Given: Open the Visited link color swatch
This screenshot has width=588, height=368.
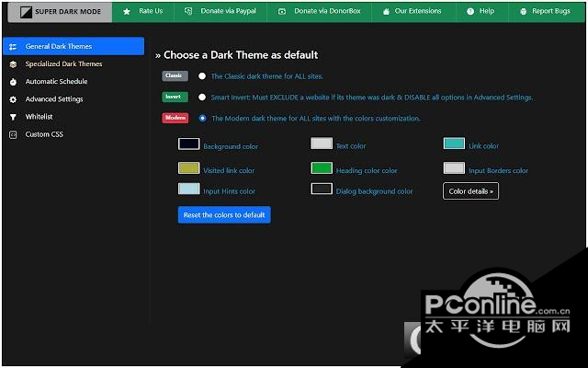Looking at the screenshot, I should [x=188, y=167].
